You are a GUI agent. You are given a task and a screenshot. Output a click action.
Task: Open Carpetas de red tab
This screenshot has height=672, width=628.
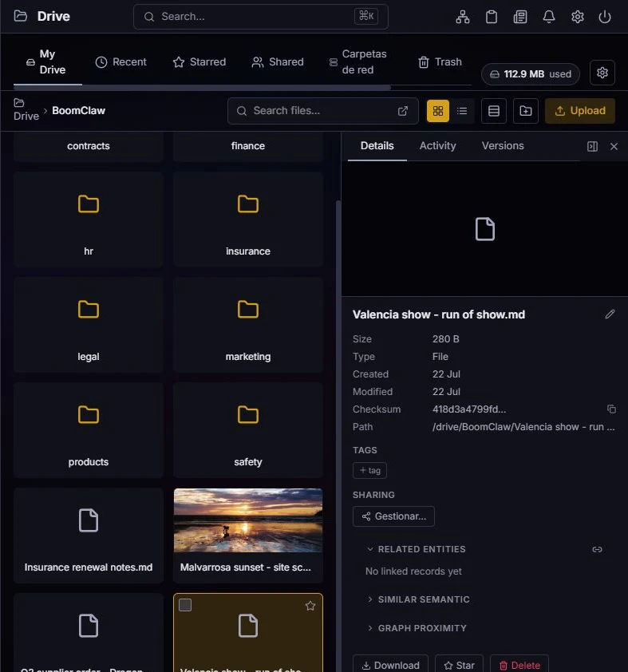pos(358,62)
